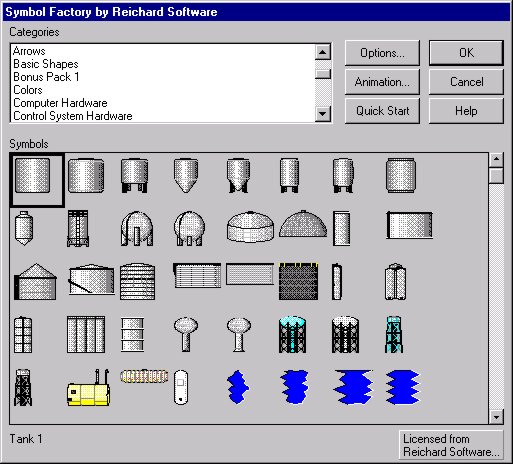The image size is (513, 464).
Task: Open Quick Start guide
Action: point(382,111)
